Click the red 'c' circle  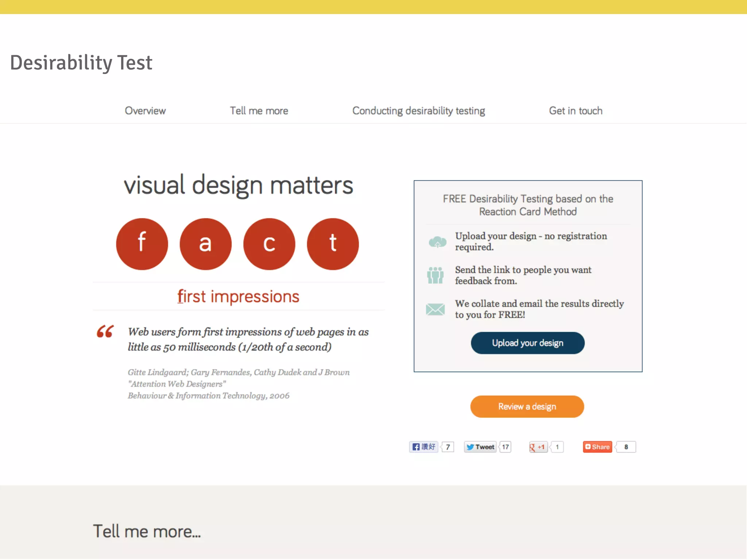point(269,244)
